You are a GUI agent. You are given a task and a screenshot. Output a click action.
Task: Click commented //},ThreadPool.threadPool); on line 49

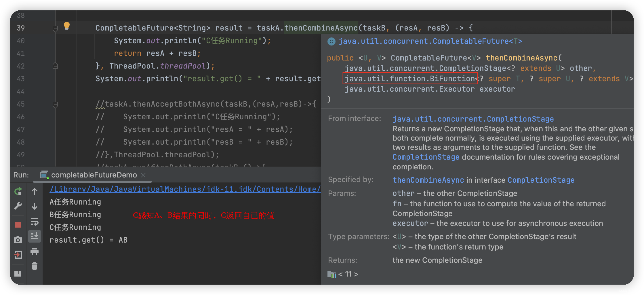pyautogui.click(x=157, y=155)
